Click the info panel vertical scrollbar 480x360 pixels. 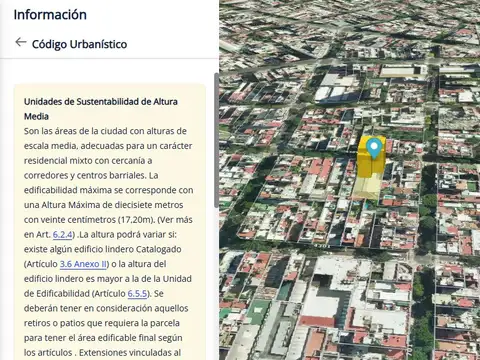[216, 140]
